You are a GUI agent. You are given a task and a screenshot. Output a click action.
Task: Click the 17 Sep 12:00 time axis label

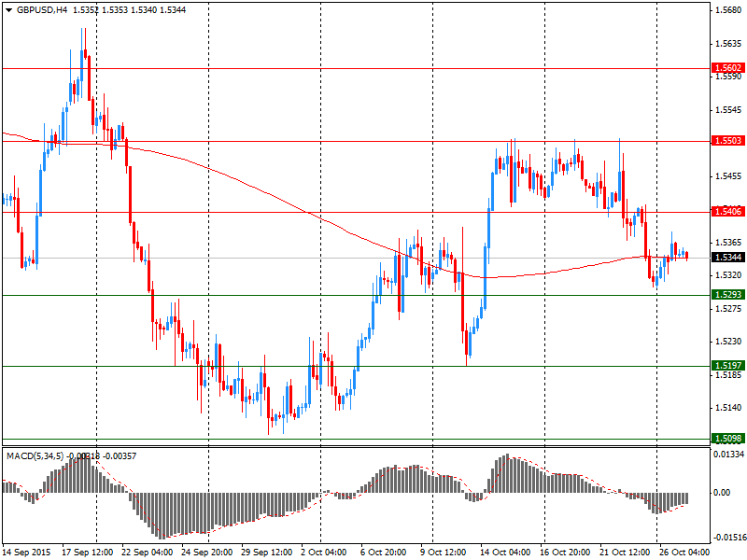tap(88, 553)
